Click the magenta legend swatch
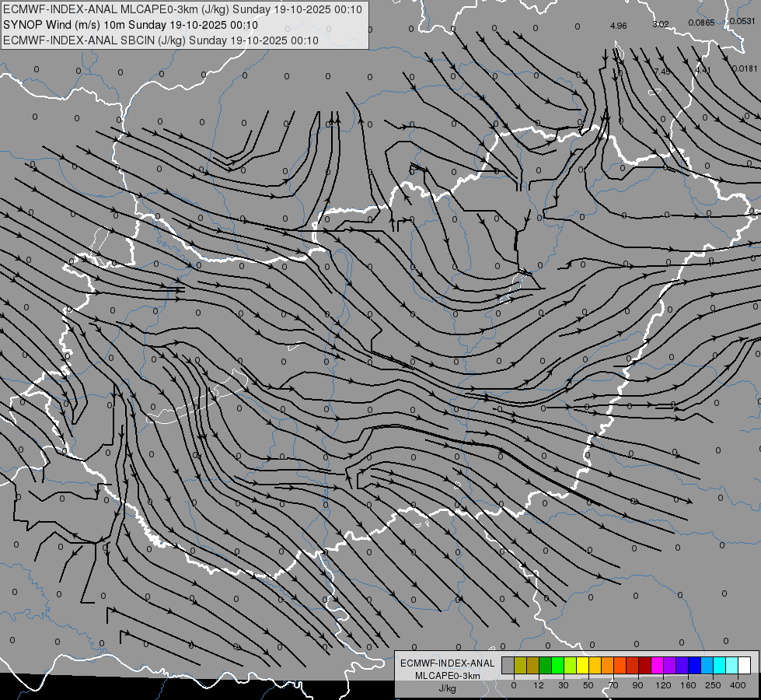761x700 pixels. [x=658, y=666]
